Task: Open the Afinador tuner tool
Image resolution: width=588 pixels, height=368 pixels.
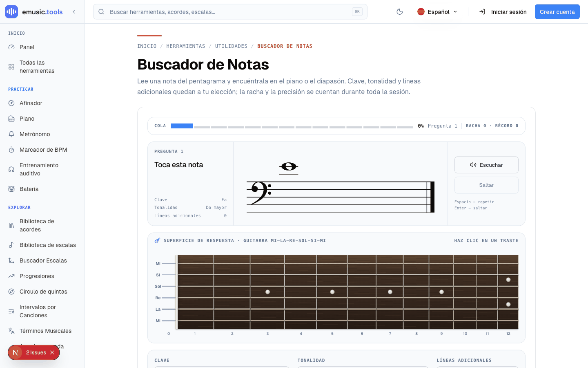Action: click(42, 103)
